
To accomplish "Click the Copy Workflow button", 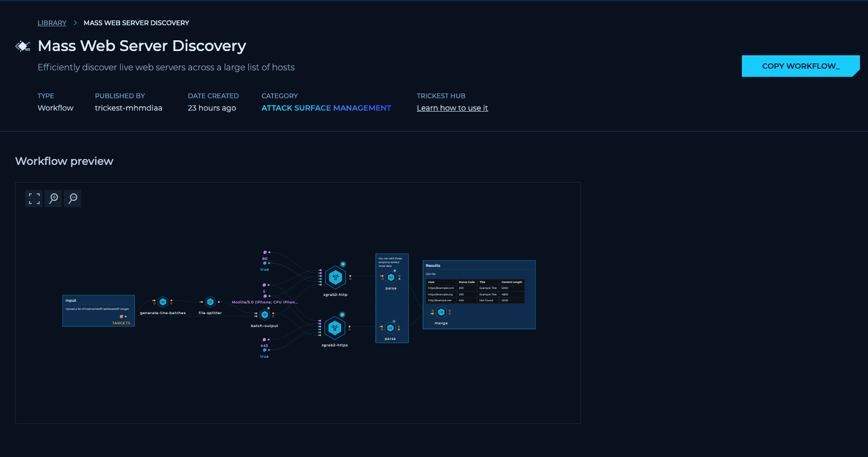I will click(800, 66).
